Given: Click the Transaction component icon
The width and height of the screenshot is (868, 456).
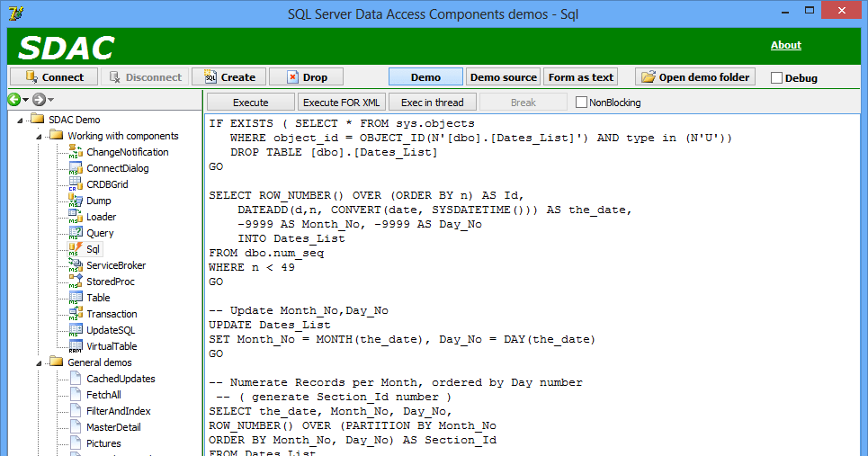Looking at the screenshot, I should (x=76, y=314).
